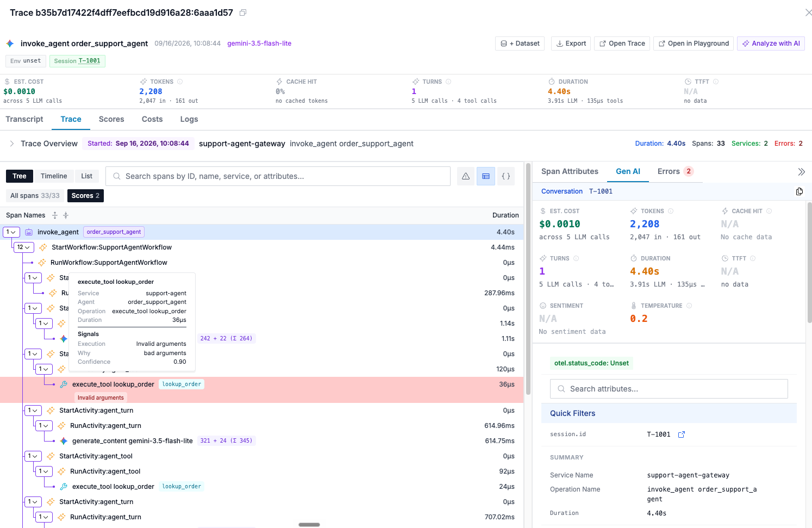Open in Playground button
This screenshot has width=812, height=528.
[694, 44]
